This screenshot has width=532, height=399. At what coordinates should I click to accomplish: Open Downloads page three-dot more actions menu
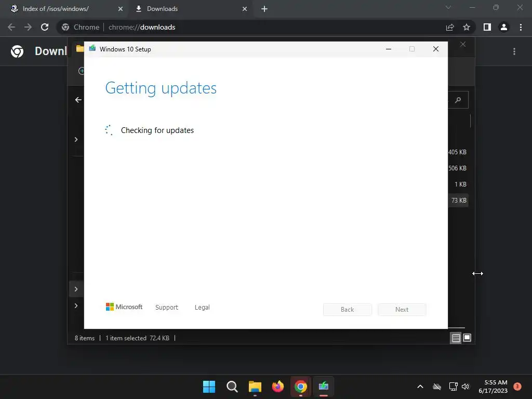514,51
